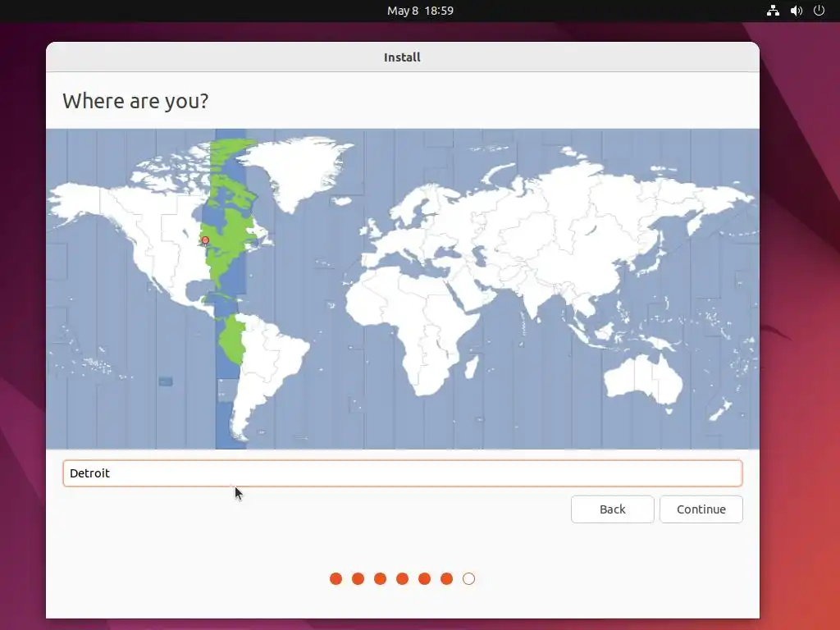Open the power icon in top bar
The height and width of the screenshot is (630, 840).
pyautogui.click(x=819, y=10)
